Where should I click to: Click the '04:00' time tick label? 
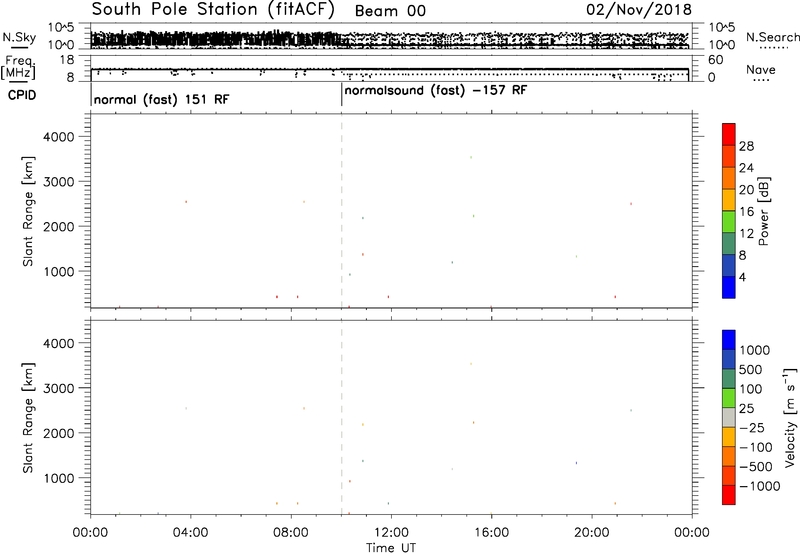coord(190,533)
